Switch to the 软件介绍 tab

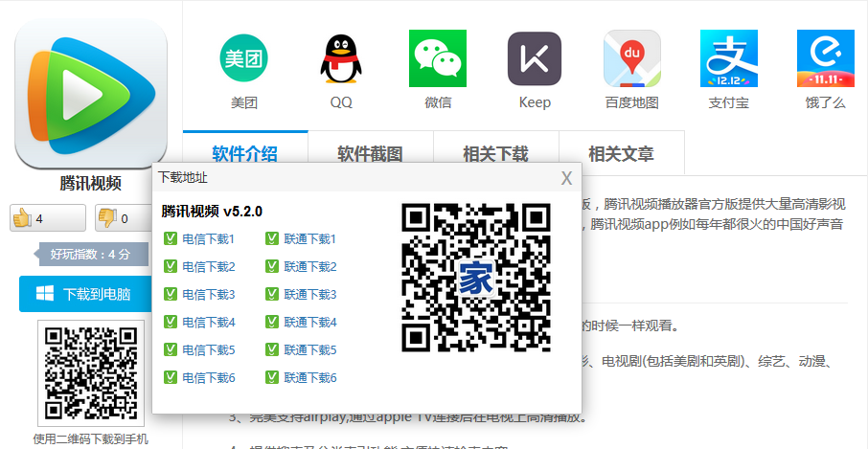[245, 153]
